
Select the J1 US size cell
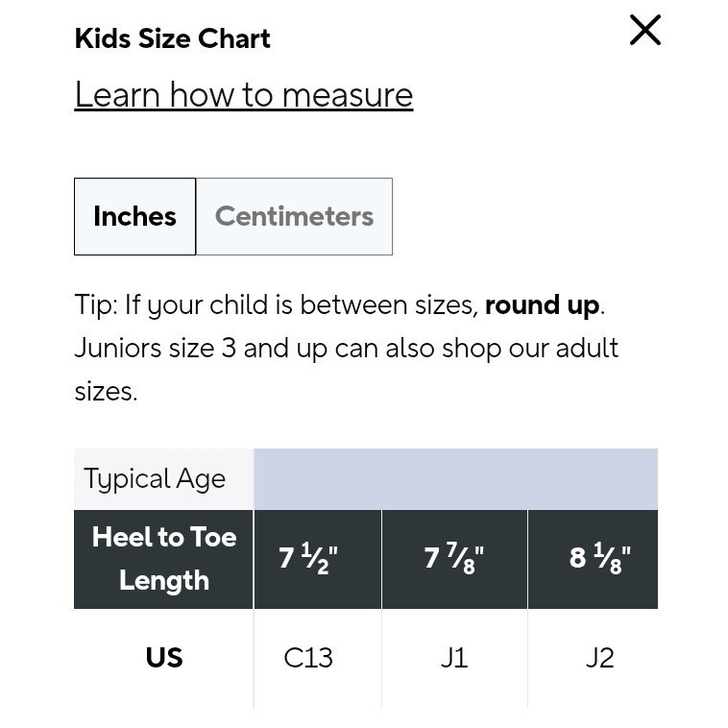[x=454, y=658]
